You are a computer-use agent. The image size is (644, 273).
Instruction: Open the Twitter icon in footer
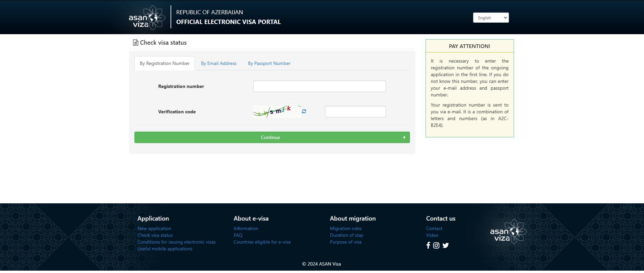tap(445, 245)
